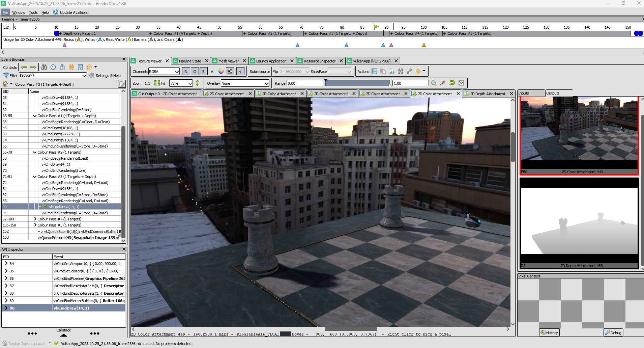This screenshot has height=348, width=644.
Task: Click the History button in Pixel Context
Action: [x=549, y=332]
